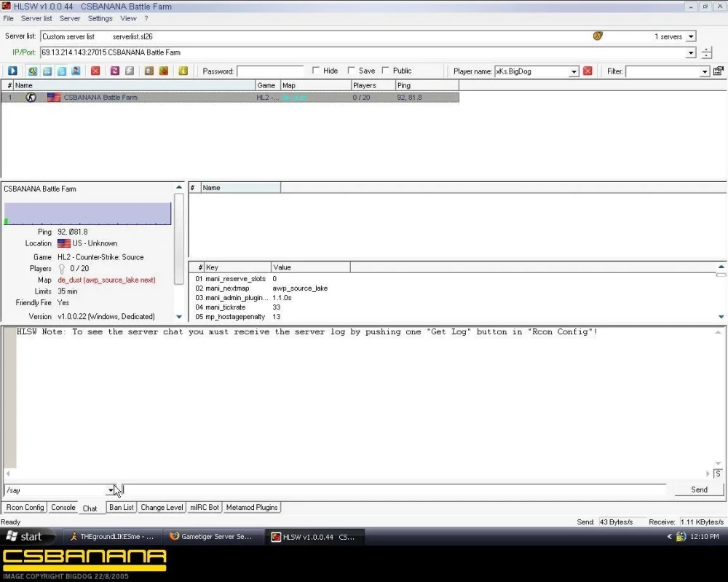Click the Half-Life lambda icon in Server list
This screenshot has width=728, height=582.
[x=598, y=36]
